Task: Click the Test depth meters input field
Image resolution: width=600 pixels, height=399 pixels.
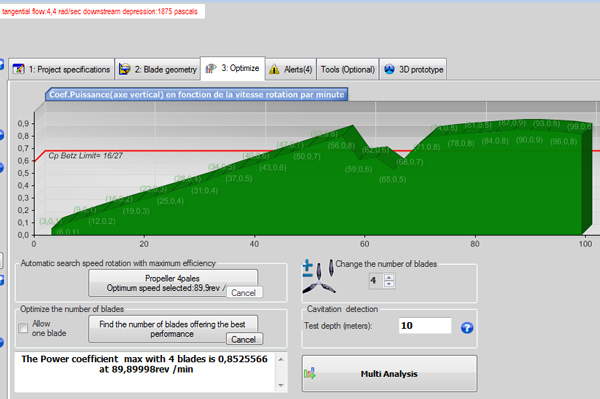Action: (425, 326)
